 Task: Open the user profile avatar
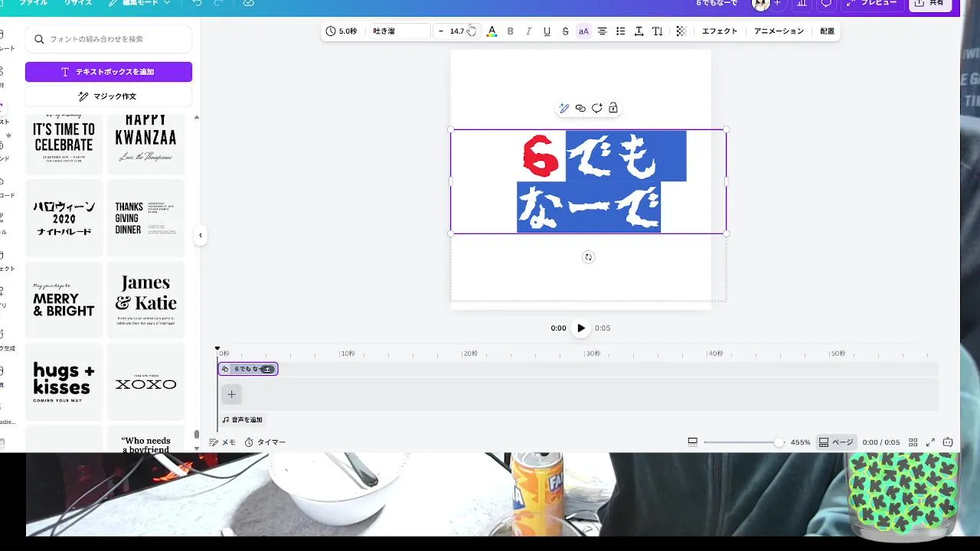(760, 4)
